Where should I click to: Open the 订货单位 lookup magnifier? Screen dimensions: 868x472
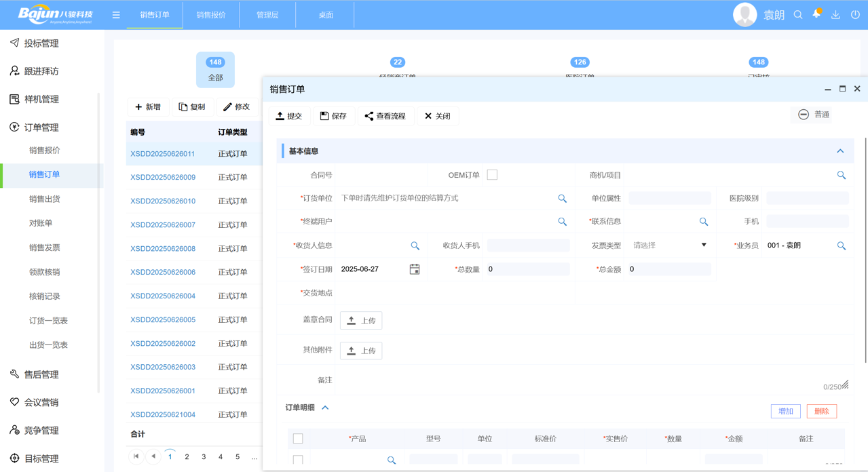coord(562,198)
